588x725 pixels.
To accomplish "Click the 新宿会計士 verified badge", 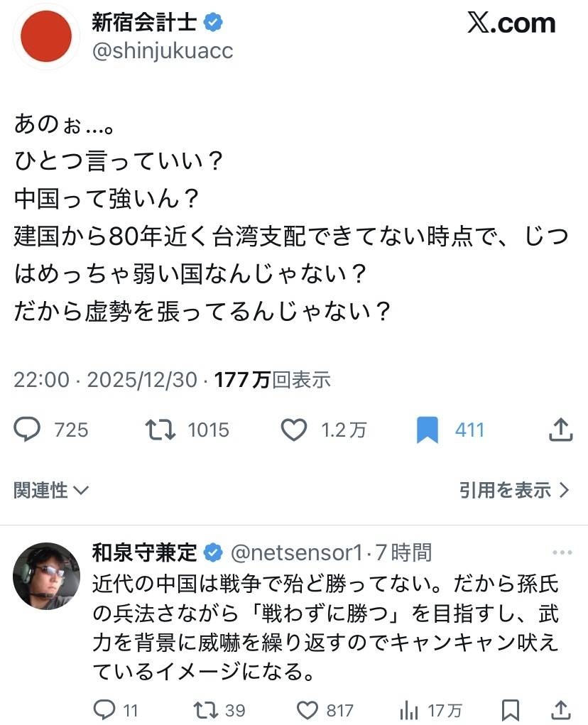I will coord(214,23).
